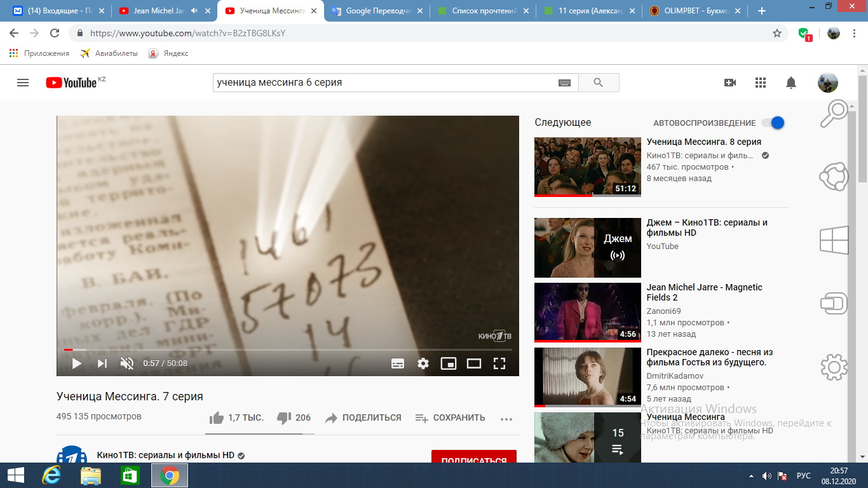Open the Ученица Мессинга playlist with 15 videos
This screenshot has width=868, height=488.
point(588,437)
